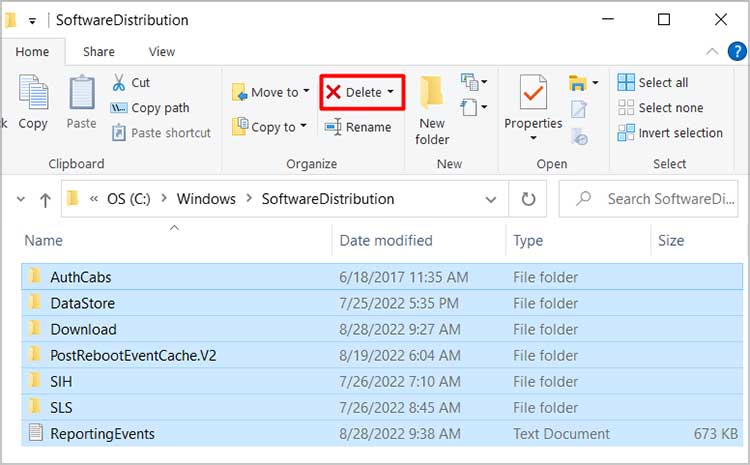Viewport: 750px width, 465px height.
Task: Open Quick Access Toolbar customize dropdown
Action: click(32, 21)
